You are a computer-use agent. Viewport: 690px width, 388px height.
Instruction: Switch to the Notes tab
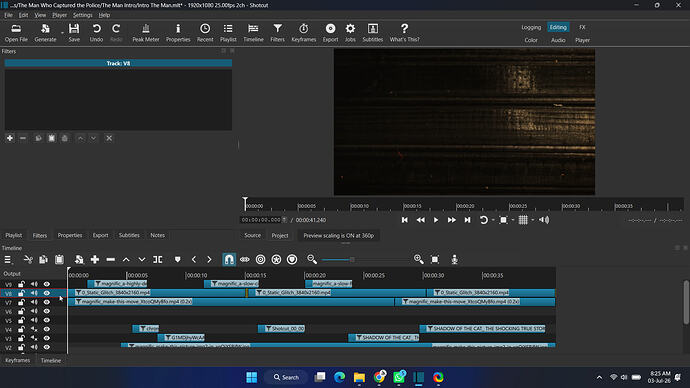pos(158,235)
